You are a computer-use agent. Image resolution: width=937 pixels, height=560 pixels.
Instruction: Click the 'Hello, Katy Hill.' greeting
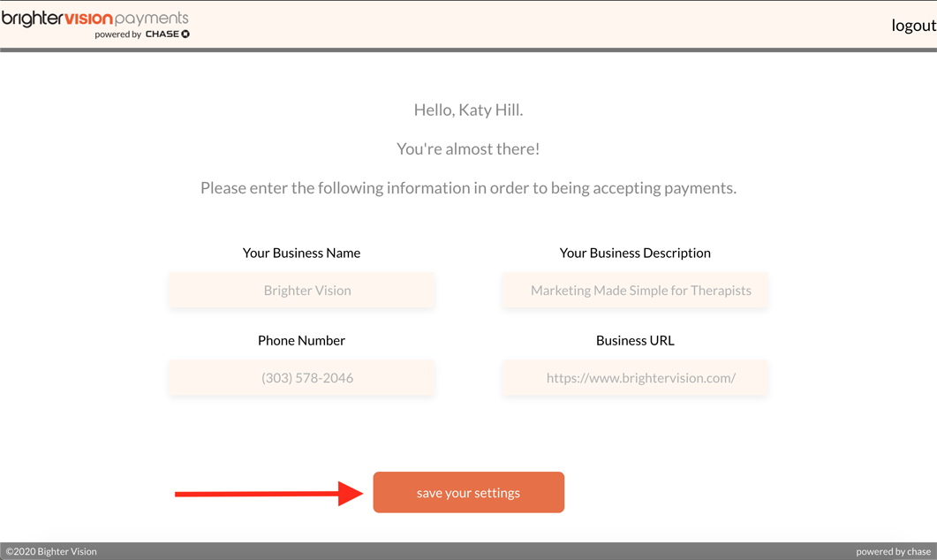pyautogui.click(x=468, y=110)
